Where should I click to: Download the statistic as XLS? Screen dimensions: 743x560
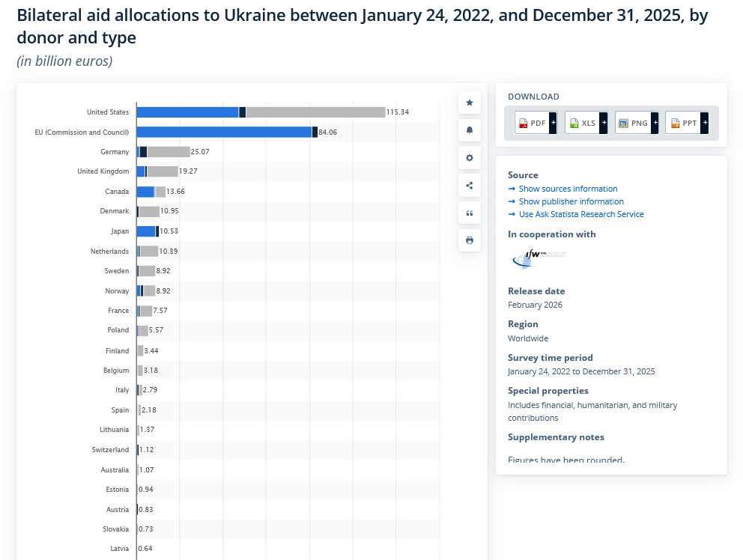pos(583,124)
